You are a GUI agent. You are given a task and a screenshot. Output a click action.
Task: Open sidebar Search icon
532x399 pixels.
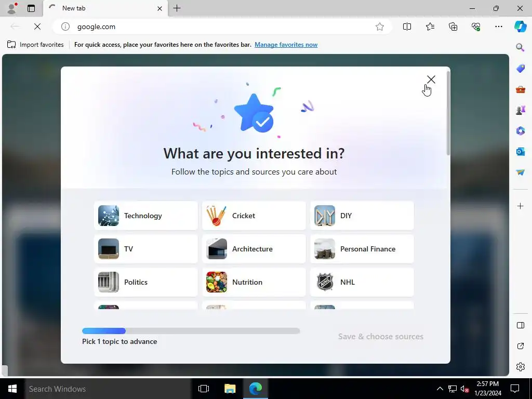pos(520,47)
